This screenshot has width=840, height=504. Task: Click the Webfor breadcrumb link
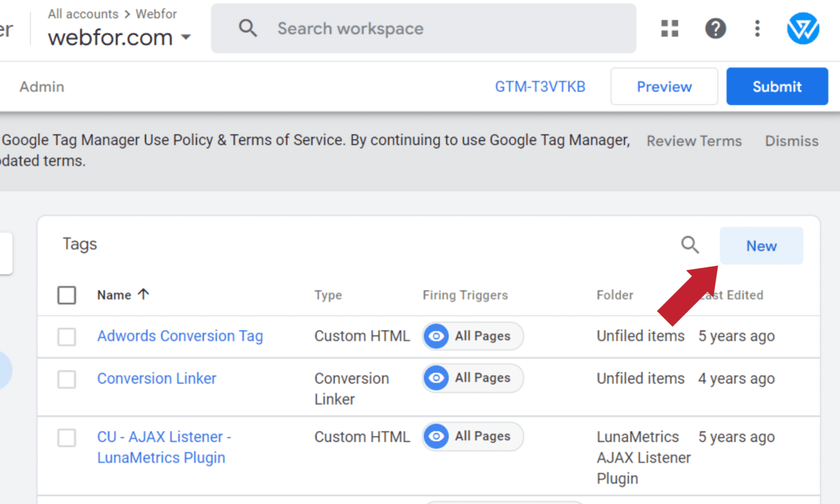(156, 14)
